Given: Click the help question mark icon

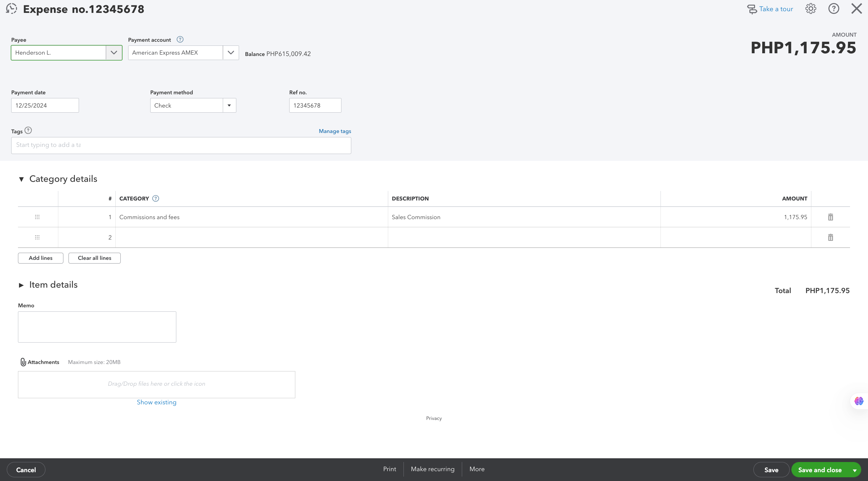Looking at the screenshot, I should (x=833, y=9).
